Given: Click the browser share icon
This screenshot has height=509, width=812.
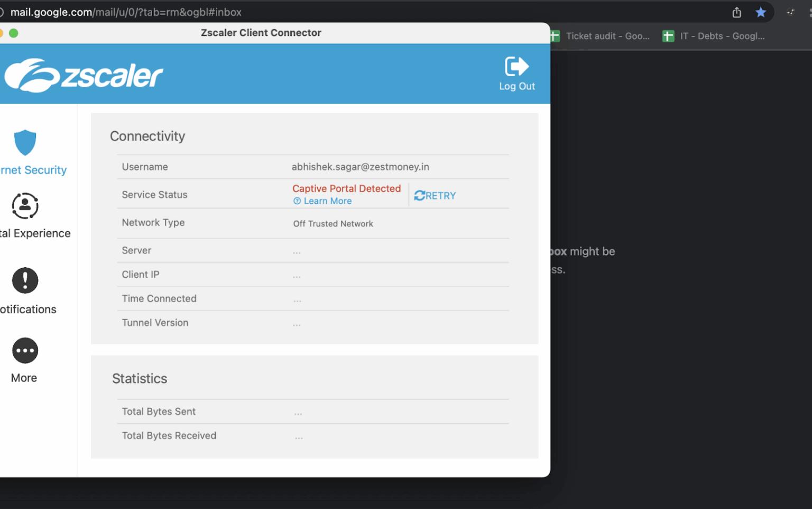Looking at the screenshot, I should 736,12.
